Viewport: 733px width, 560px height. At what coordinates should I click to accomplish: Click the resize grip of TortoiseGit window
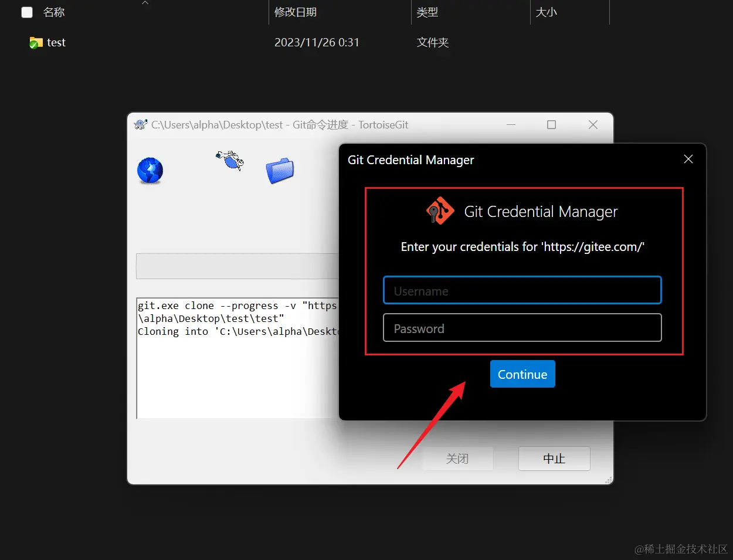tap(608, 480)
